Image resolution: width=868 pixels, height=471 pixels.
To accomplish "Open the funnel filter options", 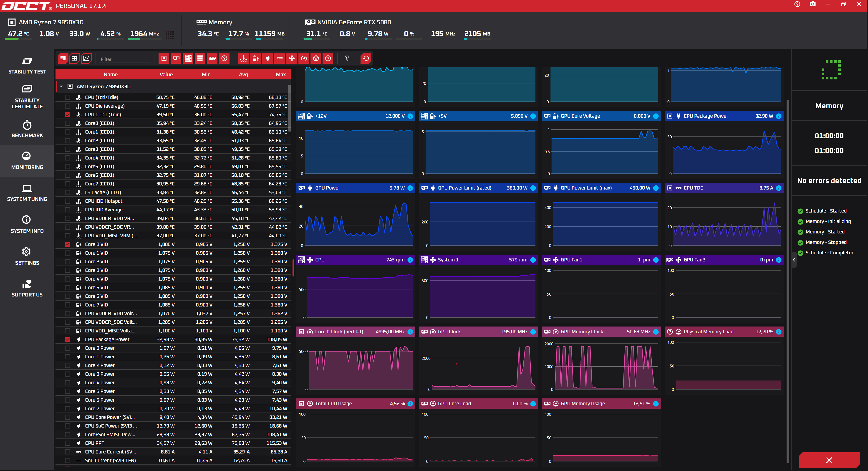I will coord(347,58).
